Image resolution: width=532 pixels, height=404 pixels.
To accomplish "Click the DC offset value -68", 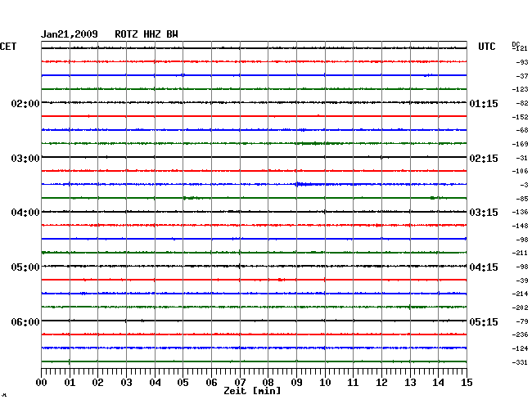I will [x=522, y=130].
